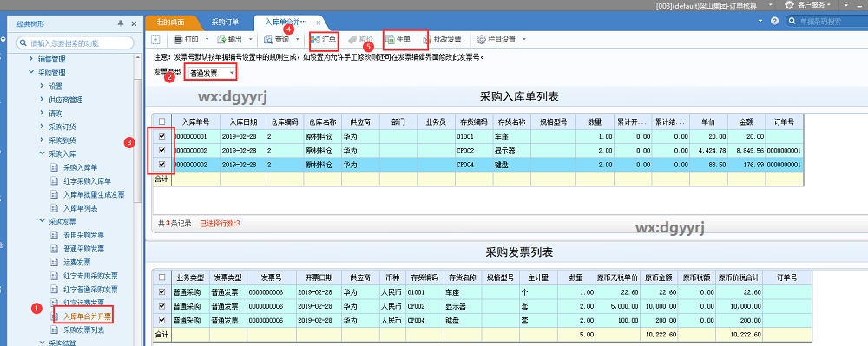Uncheck the 显示器 row in the receipt list

coord(161,150)
